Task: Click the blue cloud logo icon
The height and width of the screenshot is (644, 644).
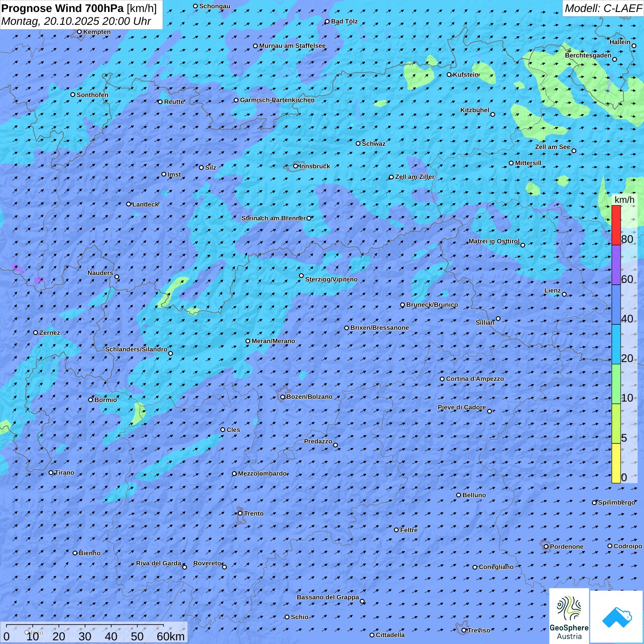Action: 617,617
